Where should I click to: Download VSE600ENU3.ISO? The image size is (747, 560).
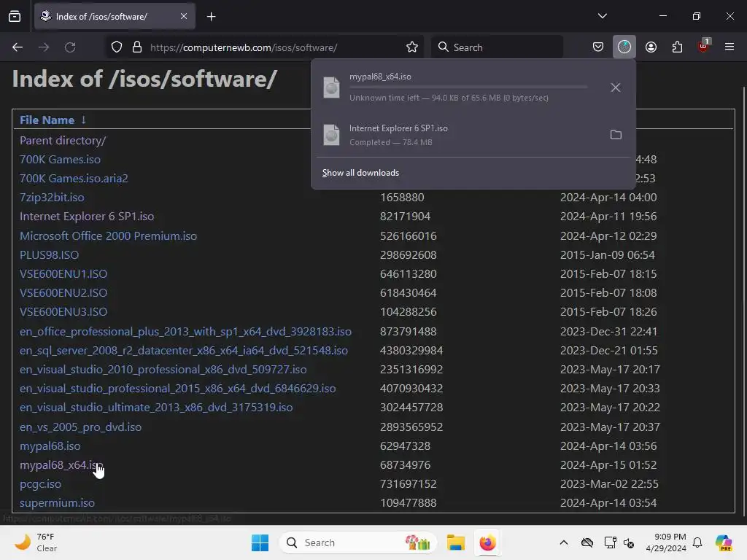(x=63, y=312)
